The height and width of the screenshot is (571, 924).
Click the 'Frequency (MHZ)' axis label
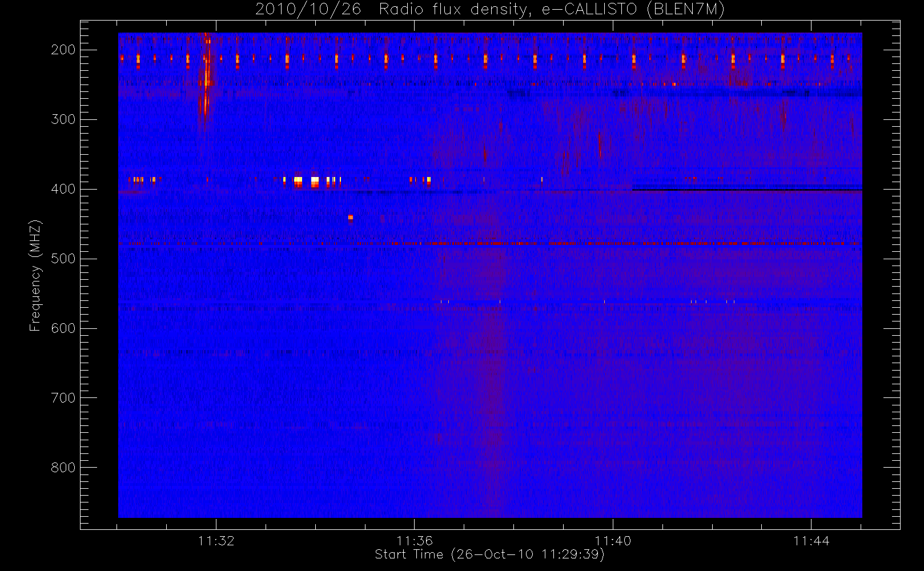point(35,275)
